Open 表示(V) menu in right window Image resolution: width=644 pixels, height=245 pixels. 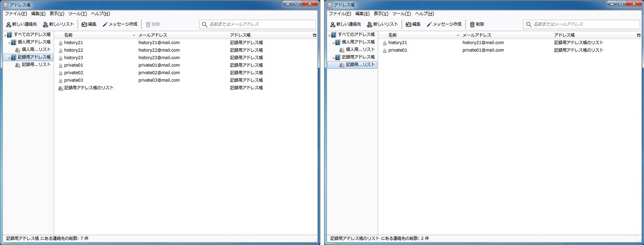coord(381,14)
